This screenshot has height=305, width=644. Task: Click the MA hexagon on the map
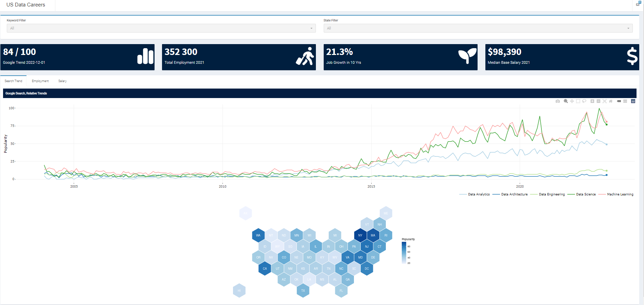tap(373, 235)
